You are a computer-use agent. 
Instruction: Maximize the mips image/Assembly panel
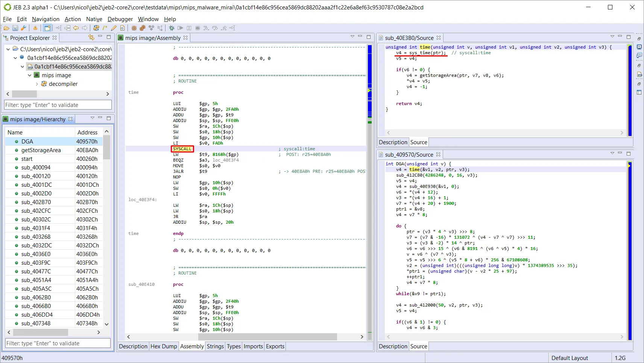point(369,37)
